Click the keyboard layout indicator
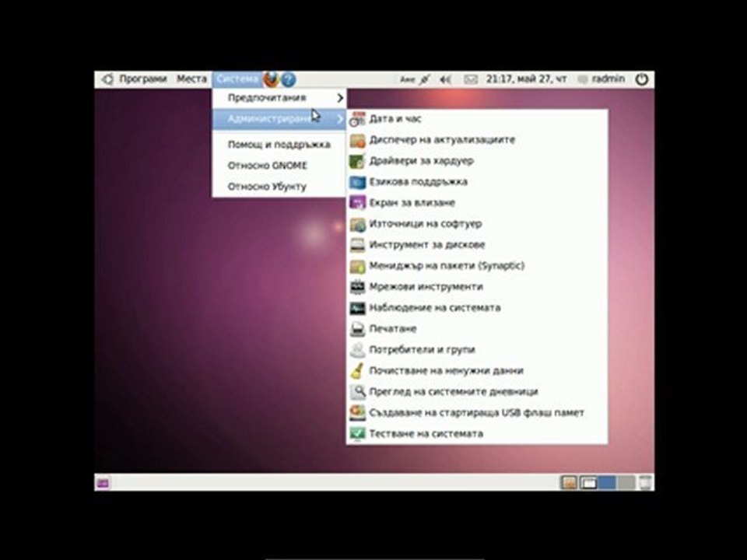Viewport: 747px width, 560px height. pos(407,79)
